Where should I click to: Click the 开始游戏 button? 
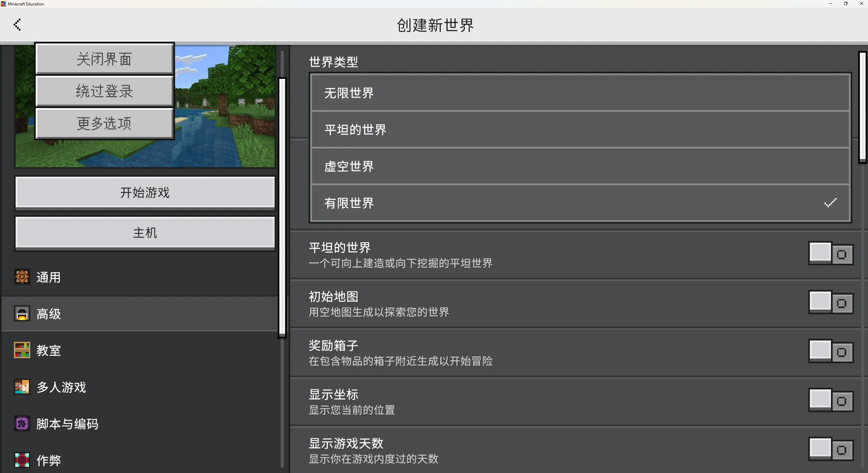click(x=145, y=192)
